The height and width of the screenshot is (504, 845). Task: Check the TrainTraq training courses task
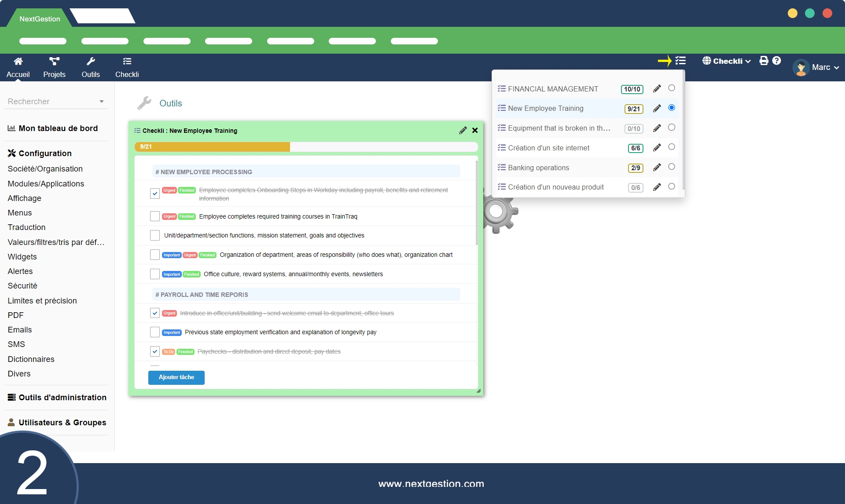[155, 216]
